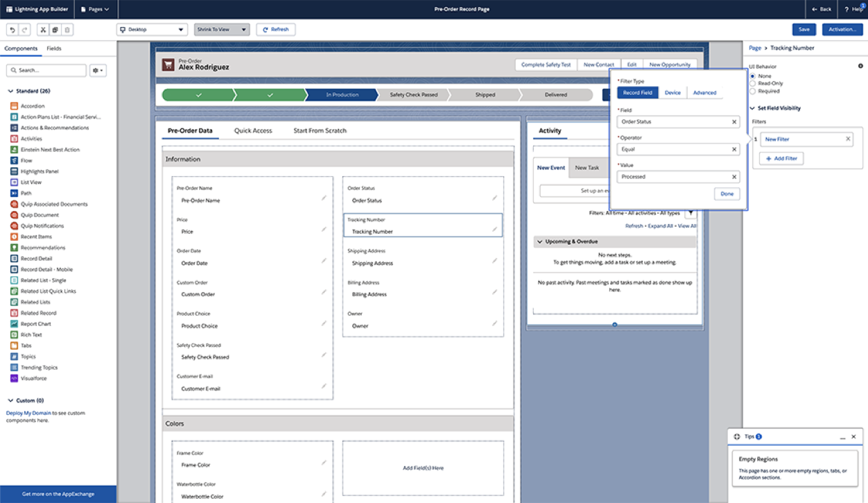Click the Delete trash icon in the toolbar
Viewport: 868px width, 503px height.
67,29
